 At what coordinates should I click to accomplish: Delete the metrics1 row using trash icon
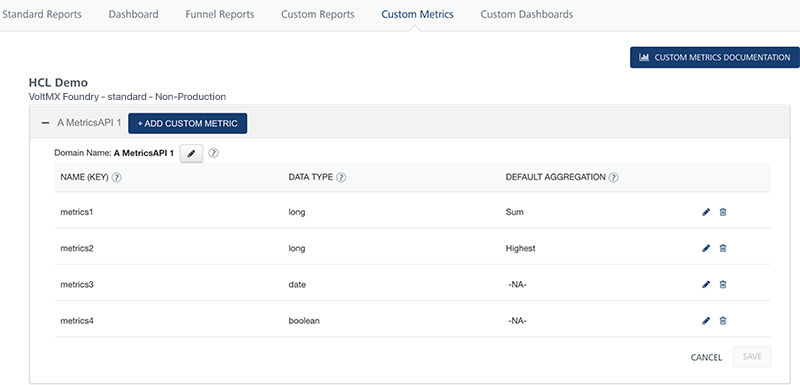(x=723, y=212)
